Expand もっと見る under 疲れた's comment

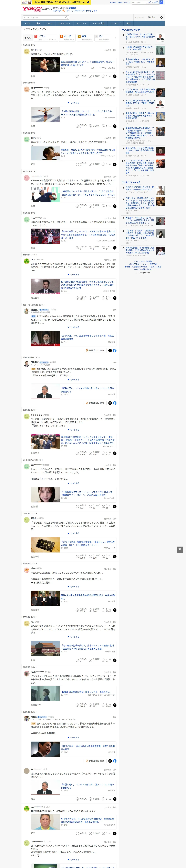73,533
